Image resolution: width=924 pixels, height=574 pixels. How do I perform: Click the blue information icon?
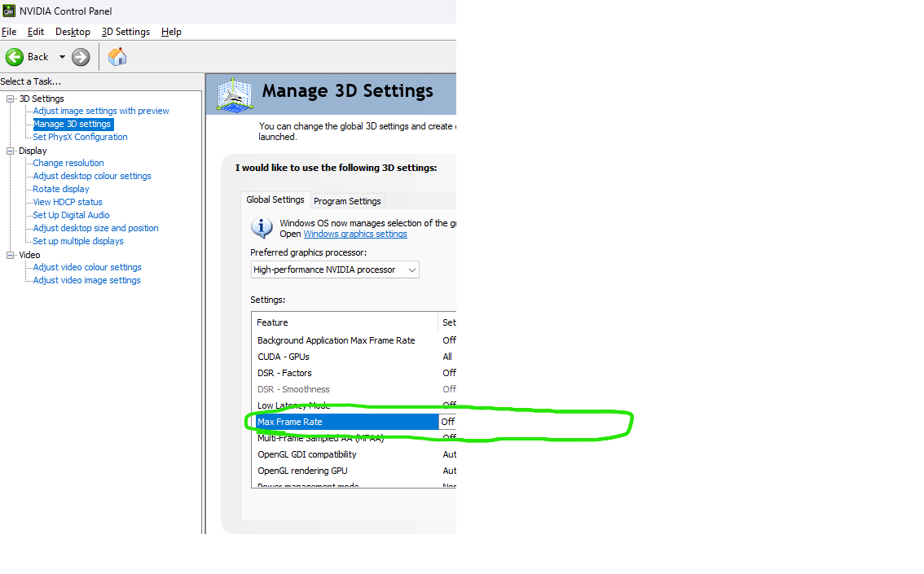262,228
